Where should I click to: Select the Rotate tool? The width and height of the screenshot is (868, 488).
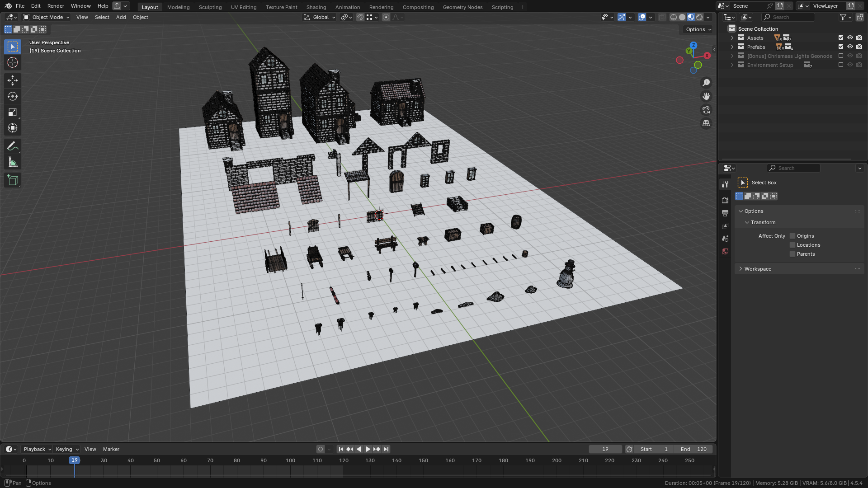13,96
